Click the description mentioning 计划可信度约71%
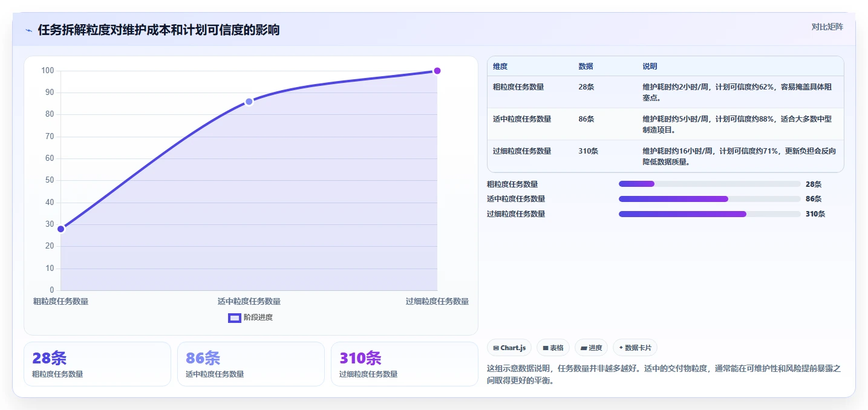868x410 pixels. [x=739, y=156]
